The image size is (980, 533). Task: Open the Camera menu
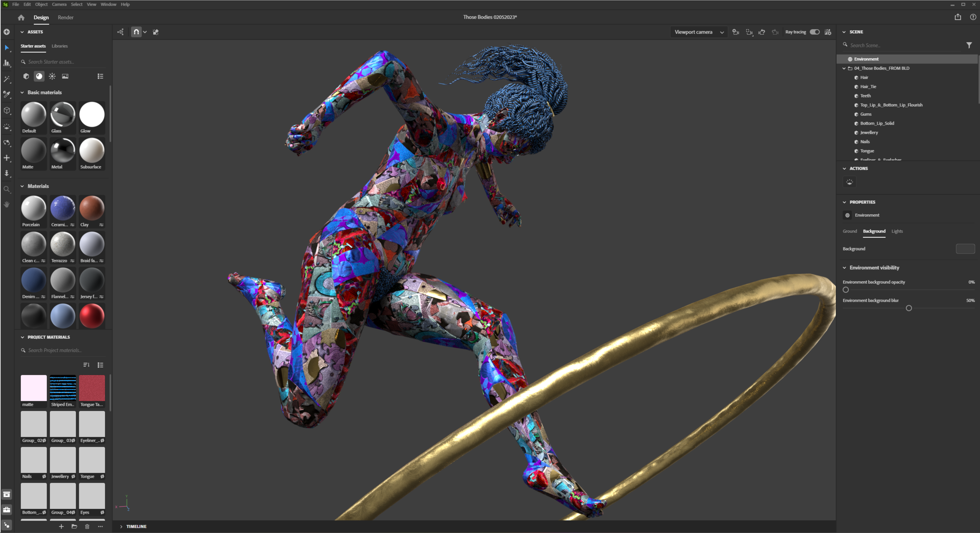click(x=59, y=4)
